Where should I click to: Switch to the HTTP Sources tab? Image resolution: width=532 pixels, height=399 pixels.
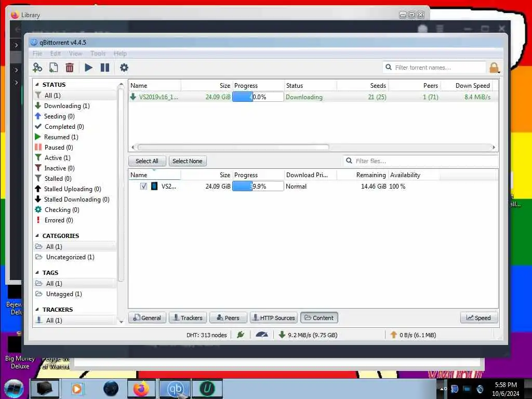(274, 318)
